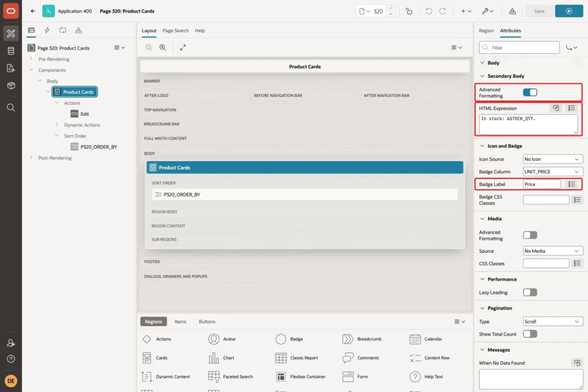This screenshot has height=392, width=588.
Task: Open the Help tab
Action: (200, 31)
